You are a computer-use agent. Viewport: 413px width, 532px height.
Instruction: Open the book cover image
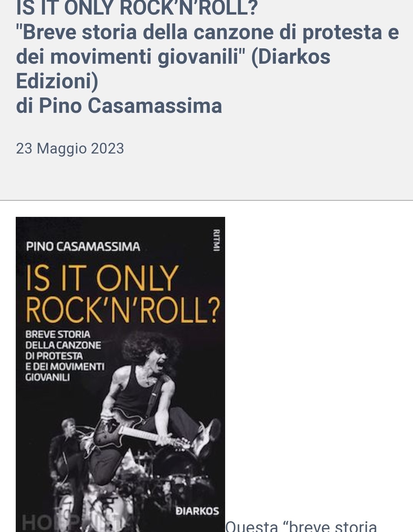[x=120, y=374]
